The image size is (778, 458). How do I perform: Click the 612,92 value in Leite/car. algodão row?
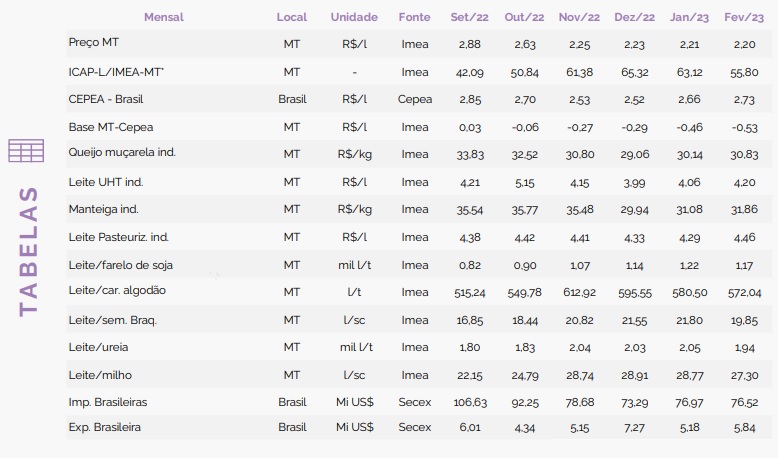click(x=580, y=293)
